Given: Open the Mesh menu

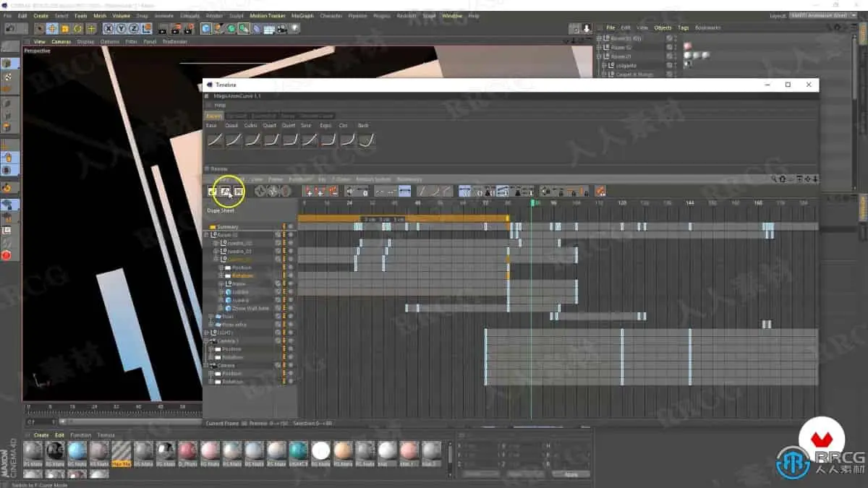Looking at the screenshot, I should (99, 15).
